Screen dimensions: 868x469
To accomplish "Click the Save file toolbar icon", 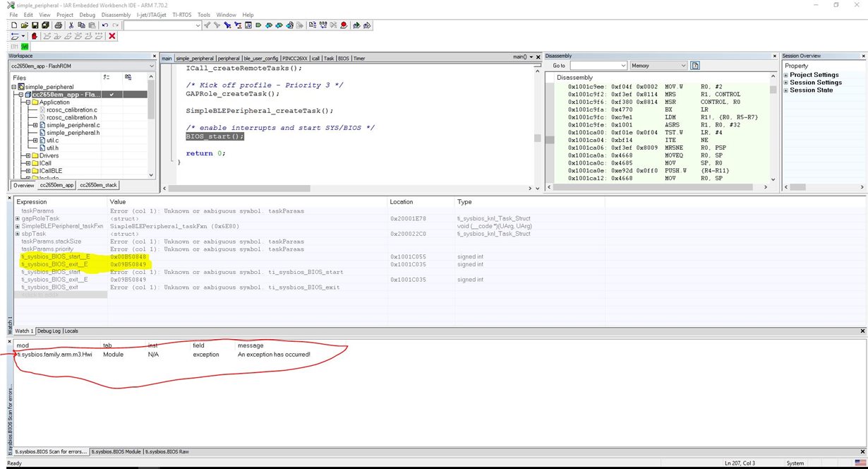I will (x=35, y=25).
